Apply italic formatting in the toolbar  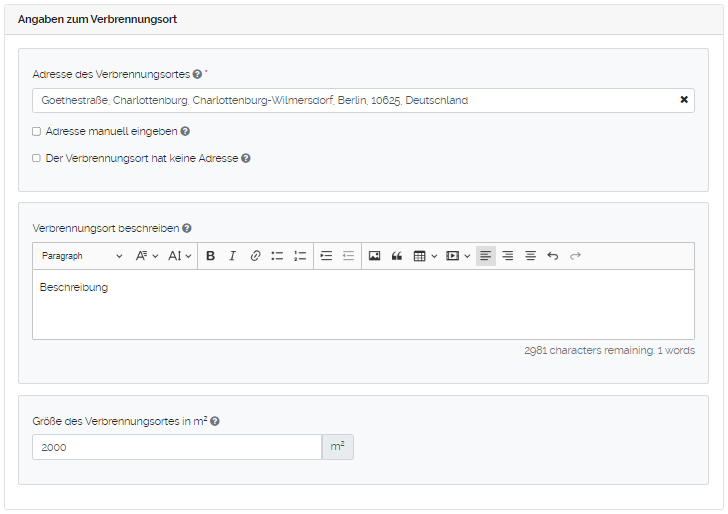(x=232, y=256)
